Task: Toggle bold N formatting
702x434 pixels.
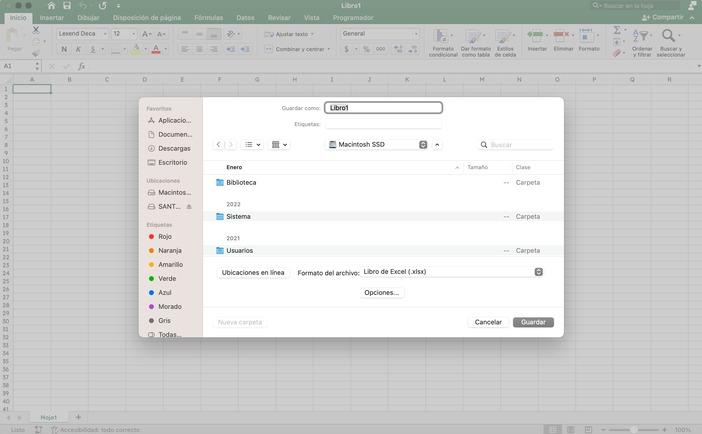Action: (x=64, y=49)
